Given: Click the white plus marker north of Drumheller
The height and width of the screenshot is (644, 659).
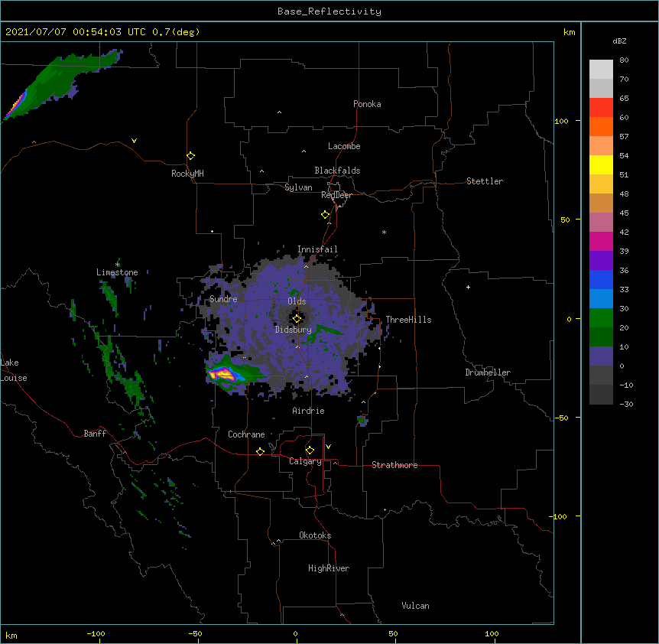Looking at the screenshot, I should [x=468, y=287].
